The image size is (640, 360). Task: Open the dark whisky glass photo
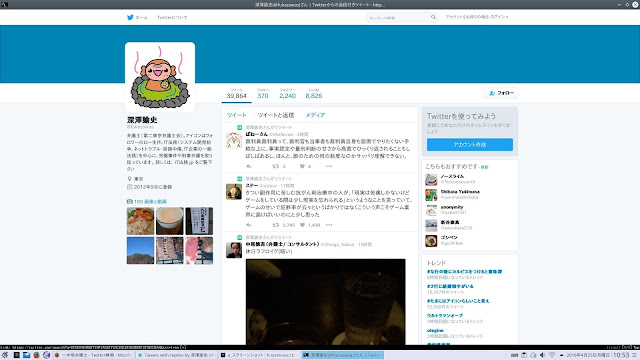pyautogui.click(x=326, y=302)
